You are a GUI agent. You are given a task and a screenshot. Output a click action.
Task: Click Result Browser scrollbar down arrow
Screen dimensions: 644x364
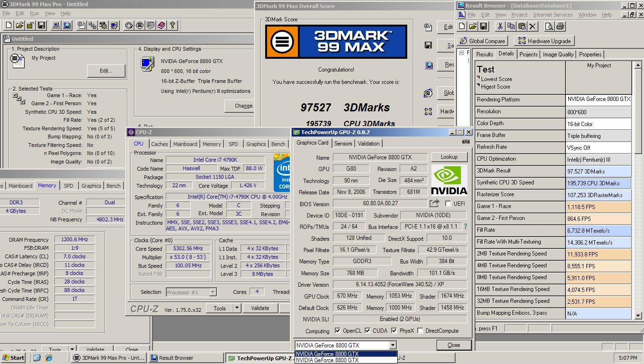638,315
